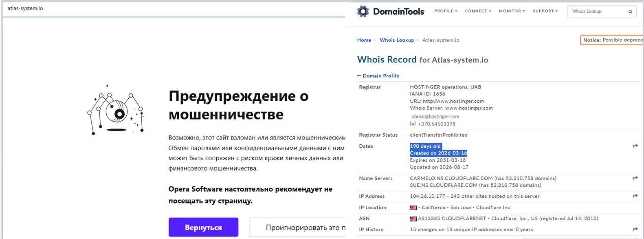Viewport: 644px width, 239px height.
Task: Click the IP Location row label
Action: click(372, 208)
